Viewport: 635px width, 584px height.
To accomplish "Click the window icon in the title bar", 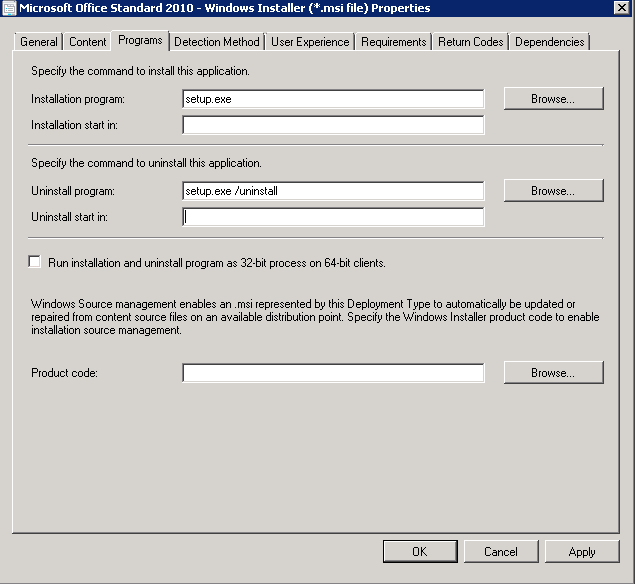I will [x=9, y=8].
